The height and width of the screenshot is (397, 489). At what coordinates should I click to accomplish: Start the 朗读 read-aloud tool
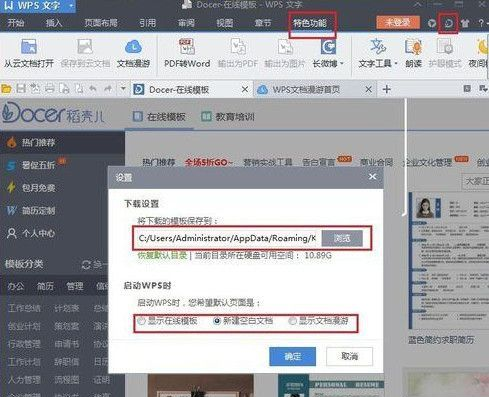pos(414,53)
